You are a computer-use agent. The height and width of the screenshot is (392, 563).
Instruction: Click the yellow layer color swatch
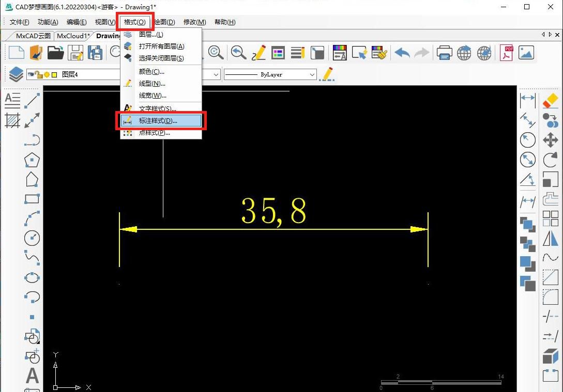(54, 74)
